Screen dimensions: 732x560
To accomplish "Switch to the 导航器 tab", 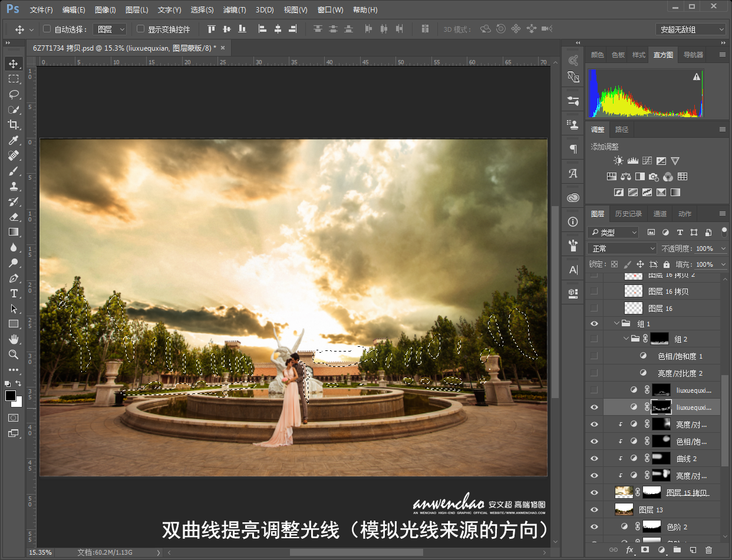I will (x=693, y=55).
